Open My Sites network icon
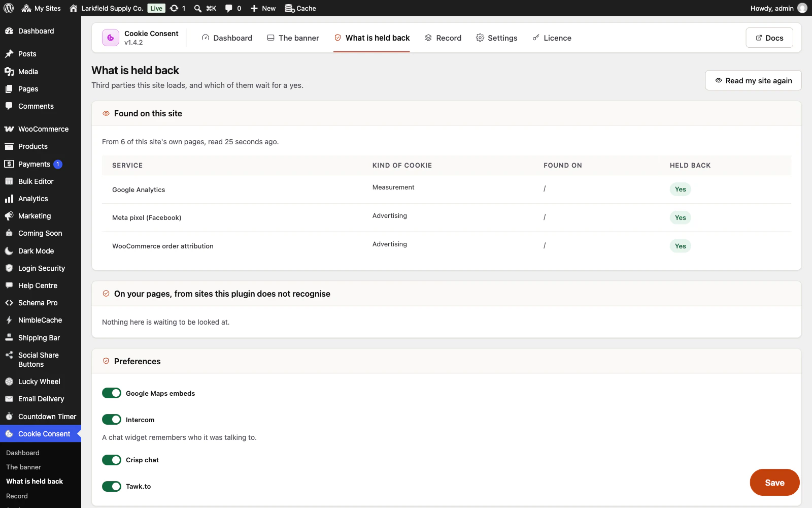 tap(26, 8)
